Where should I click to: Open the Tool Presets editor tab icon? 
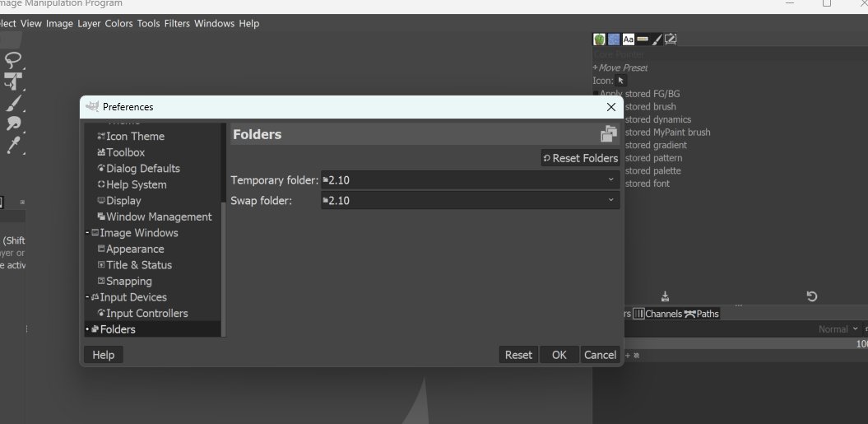pos(671,39)
